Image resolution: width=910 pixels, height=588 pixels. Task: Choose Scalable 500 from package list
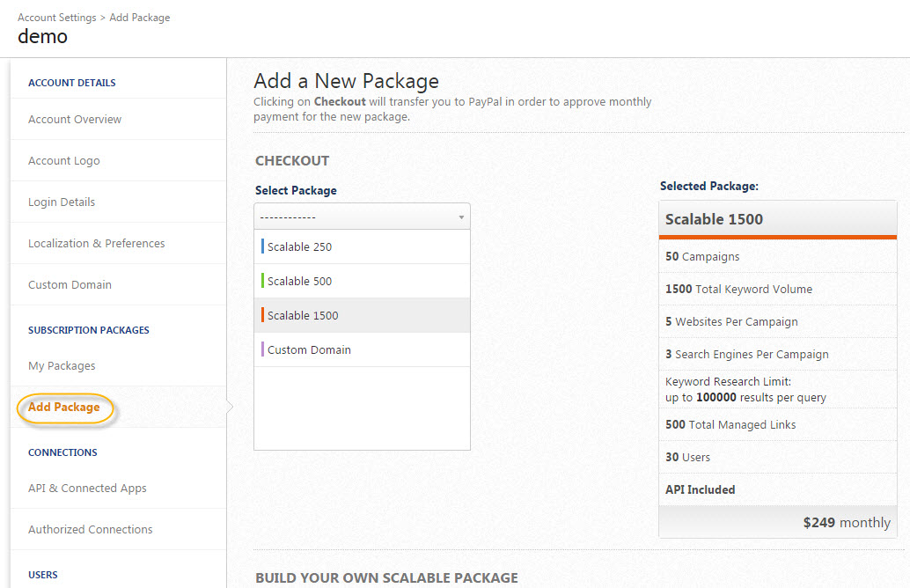point(300,281)
